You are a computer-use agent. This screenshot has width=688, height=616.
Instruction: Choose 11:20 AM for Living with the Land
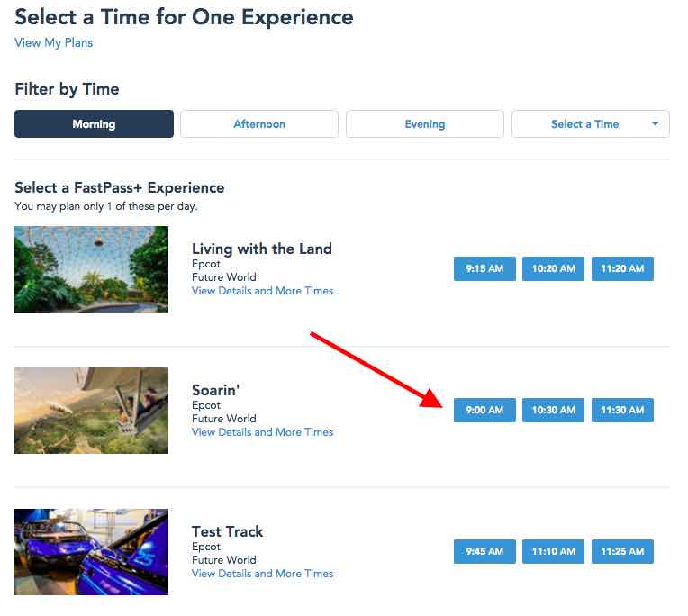(622, 268)
